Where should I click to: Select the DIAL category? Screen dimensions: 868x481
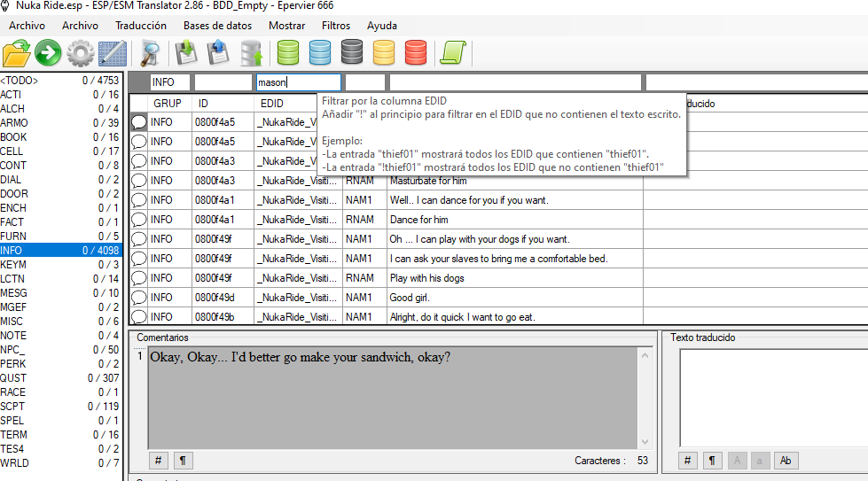pyautogui.click(x=59, y=180)
